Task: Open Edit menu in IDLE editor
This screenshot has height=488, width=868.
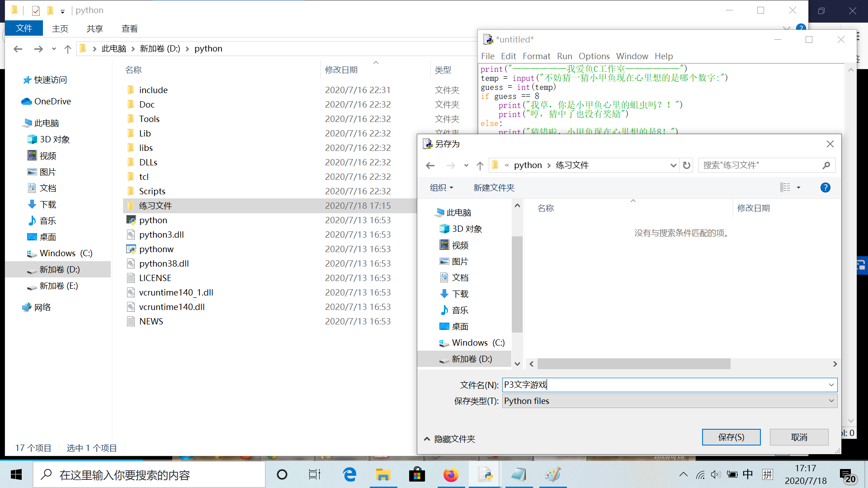Action: pos(508,56)
